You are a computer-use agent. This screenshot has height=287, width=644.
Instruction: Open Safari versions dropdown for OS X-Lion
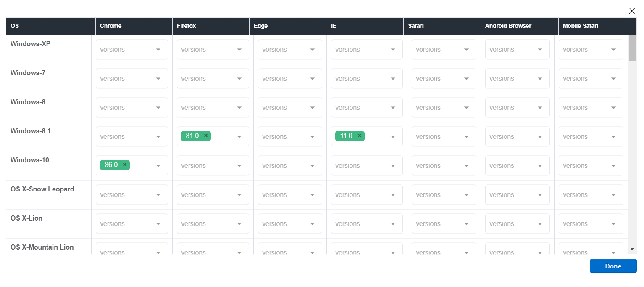point(444,224)
